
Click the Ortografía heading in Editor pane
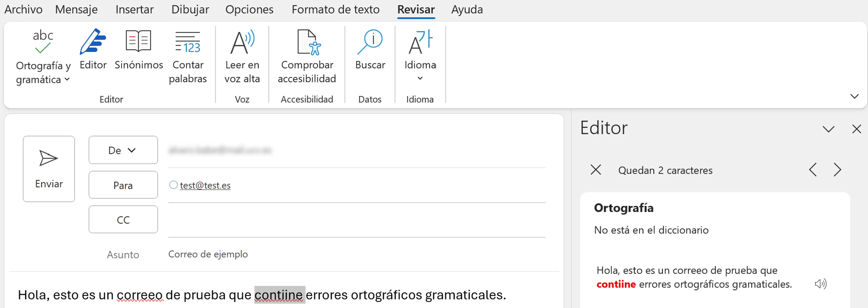pos(623,208)
